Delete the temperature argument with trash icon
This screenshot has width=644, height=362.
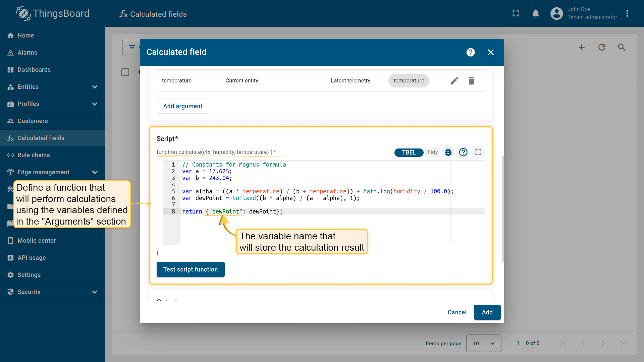coord(471,81)
